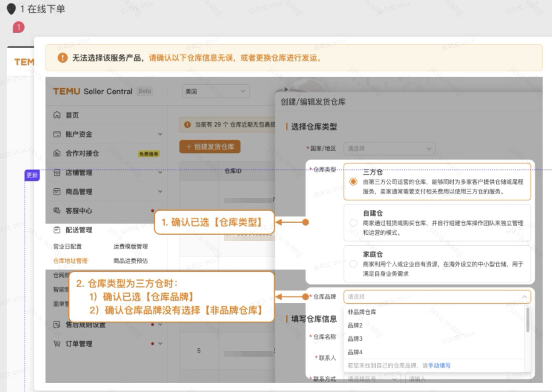This screenshot has height=392, width=552.
Task: Click the orange warning icon in top banner
Action: (62, 58)
